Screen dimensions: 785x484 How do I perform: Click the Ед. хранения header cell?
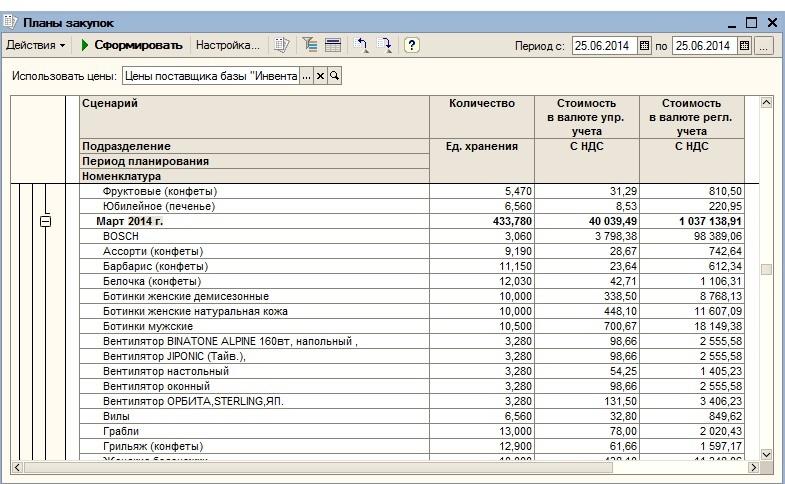pyautogui.click(x=482, y=161)
